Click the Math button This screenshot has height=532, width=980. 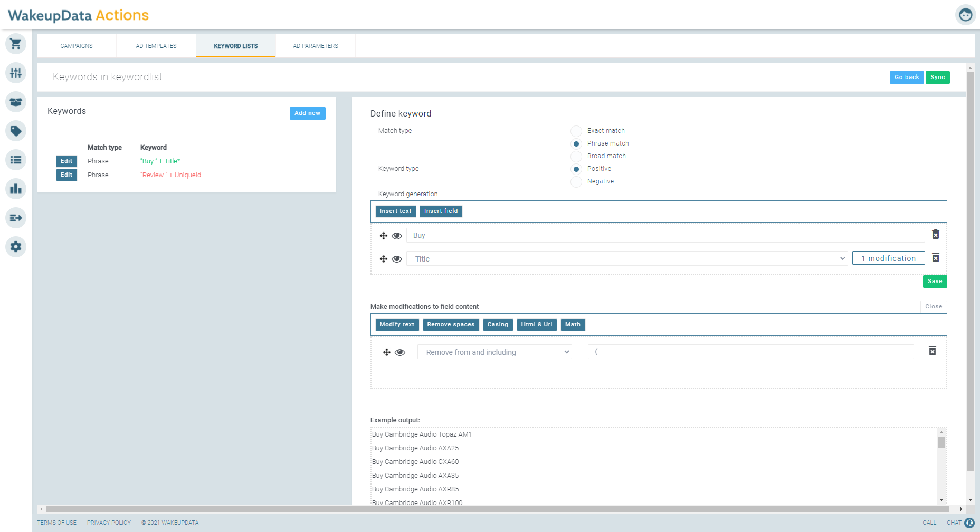click(x=573, y=325)
